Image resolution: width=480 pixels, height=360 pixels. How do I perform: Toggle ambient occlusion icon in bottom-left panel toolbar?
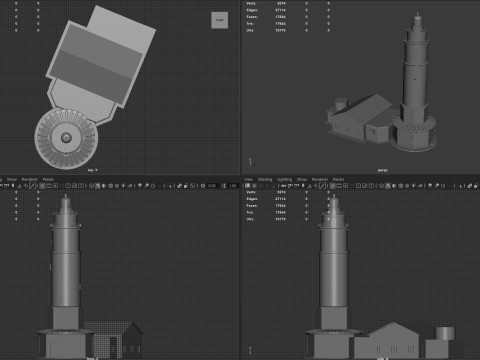140,186
